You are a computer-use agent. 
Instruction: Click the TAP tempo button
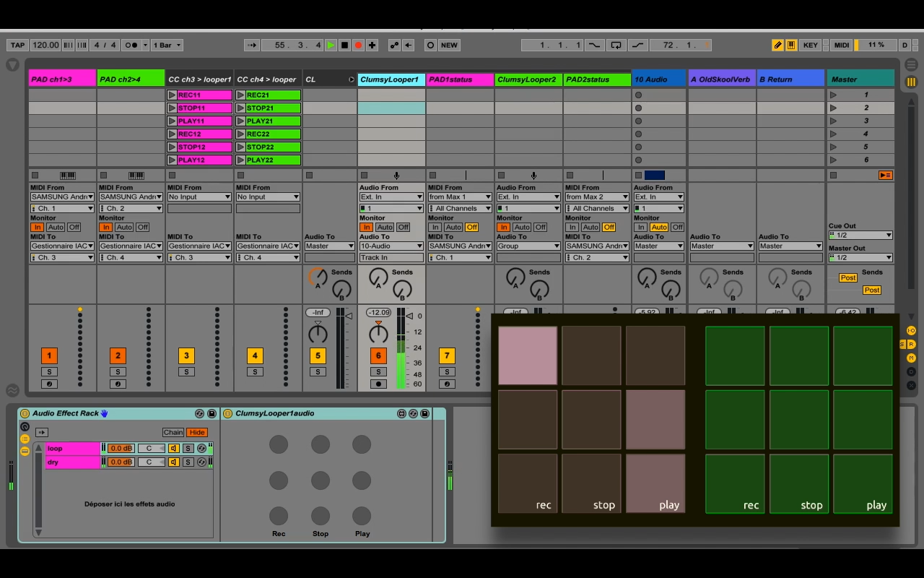17,45
